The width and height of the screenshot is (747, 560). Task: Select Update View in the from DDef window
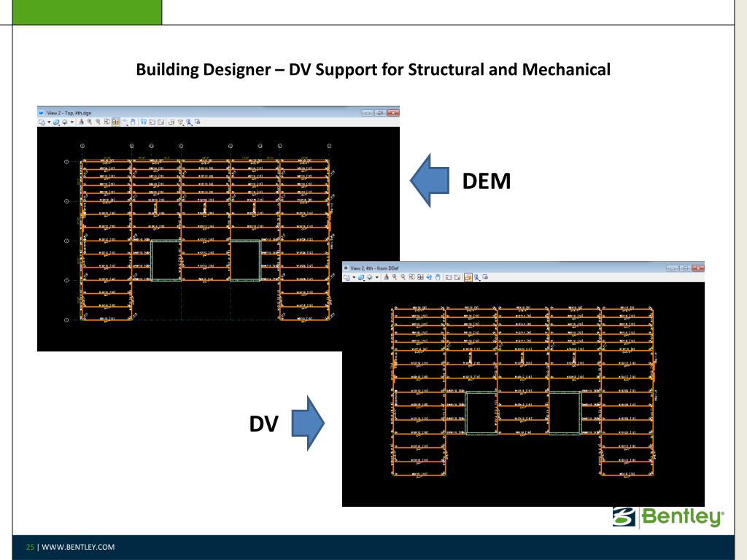point(386,277)
